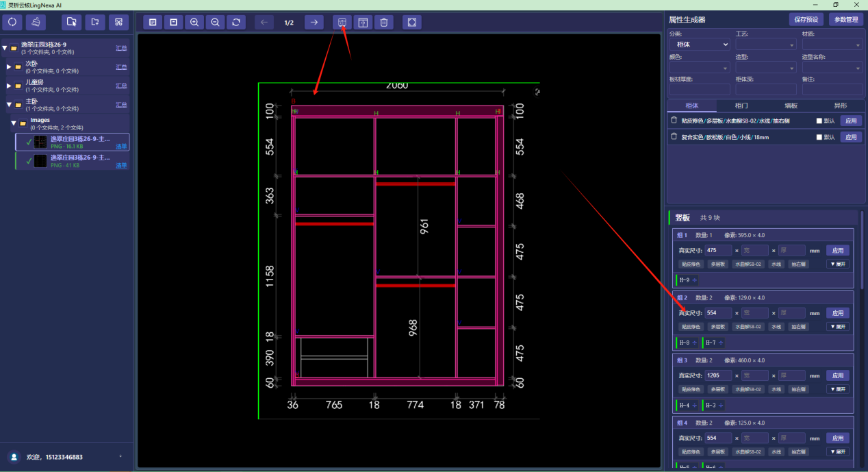Open the 材质 dropdown
Screen dimensions: 868x472
[x=832, y=44]
